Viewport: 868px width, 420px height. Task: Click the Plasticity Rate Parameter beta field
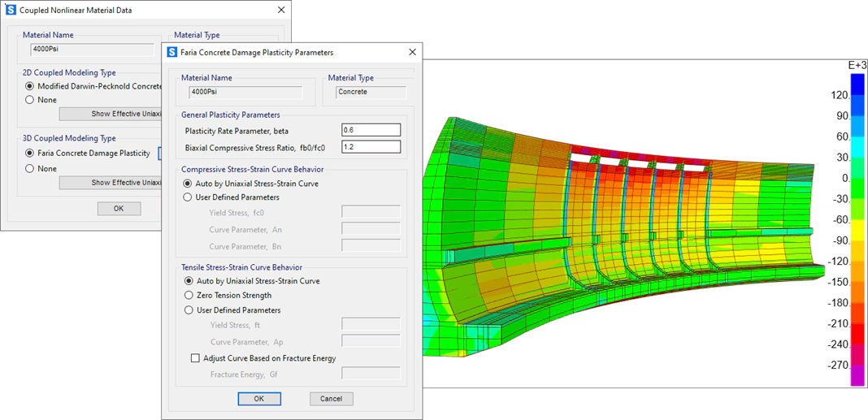click(371, 131)
